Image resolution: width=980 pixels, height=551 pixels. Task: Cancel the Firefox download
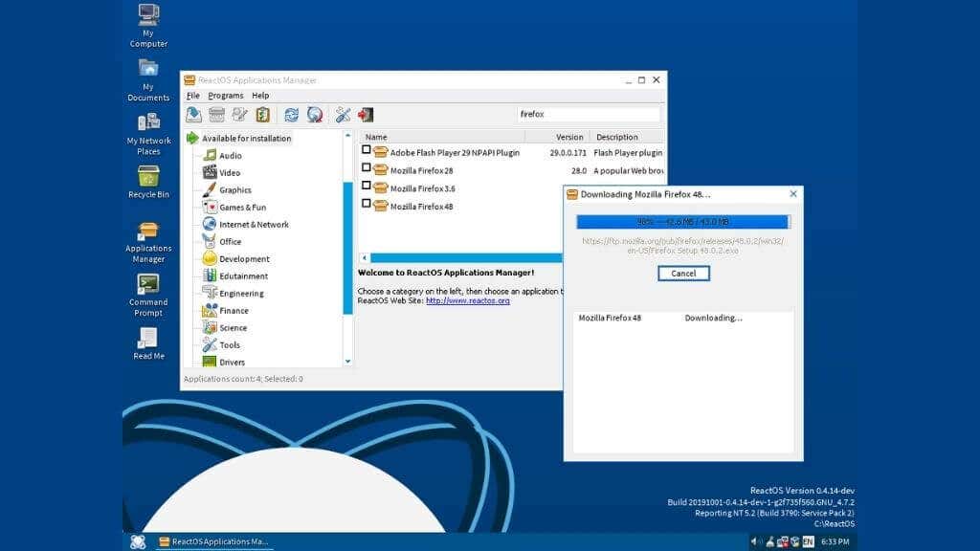(x=683, y=274)
